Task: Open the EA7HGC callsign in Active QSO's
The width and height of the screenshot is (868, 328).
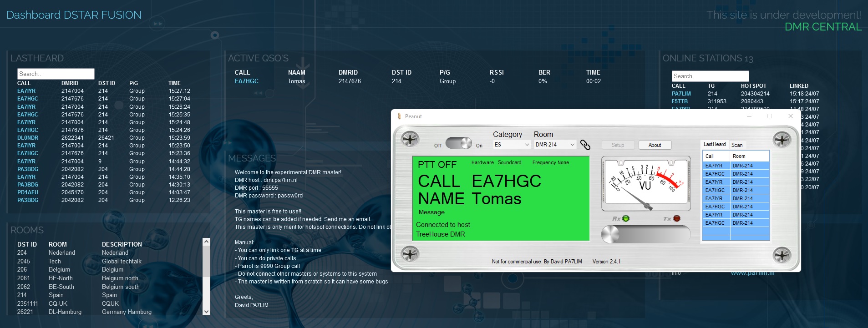Action: coord(246,81)
